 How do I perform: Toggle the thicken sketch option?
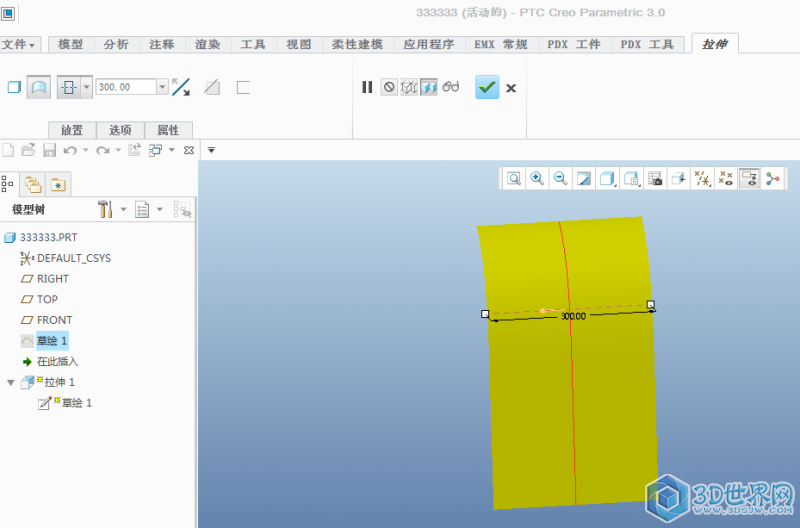[x=243, y=88]
